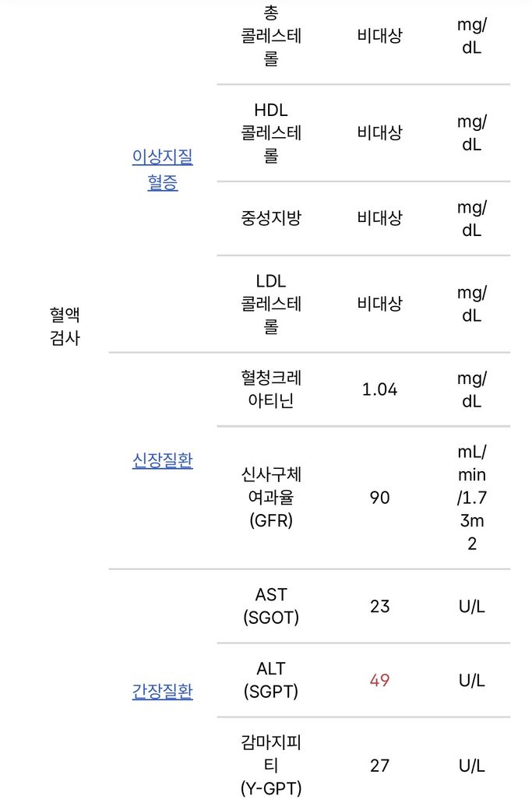Select the Y-GPT result value 27
The image size is (532, 810).
(380, 766)
